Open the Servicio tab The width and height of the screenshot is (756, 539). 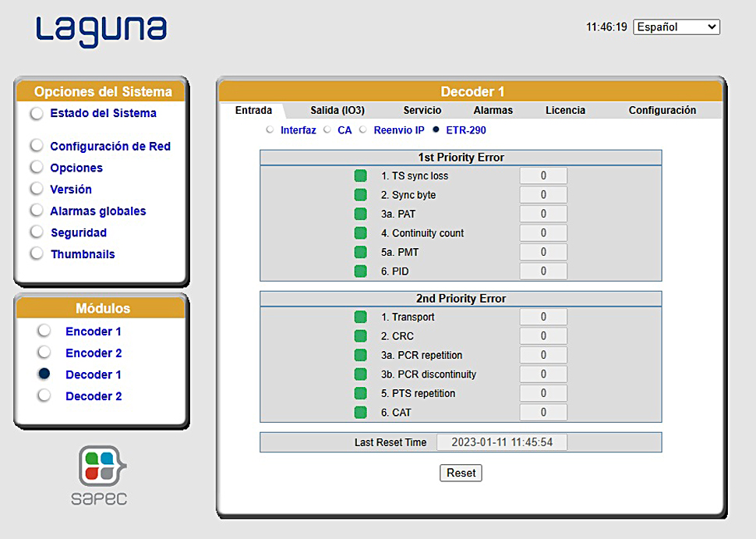point(422,110)
